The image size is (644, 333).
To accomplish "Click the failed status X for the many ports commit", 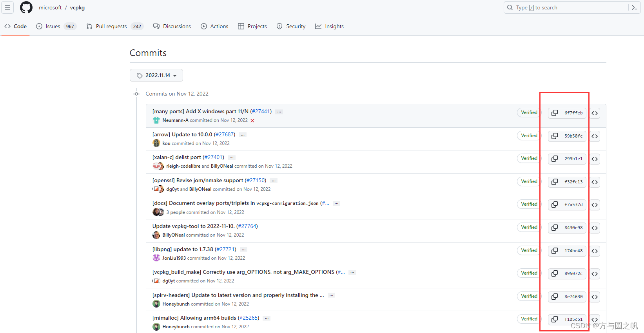I will coord(252,121).
